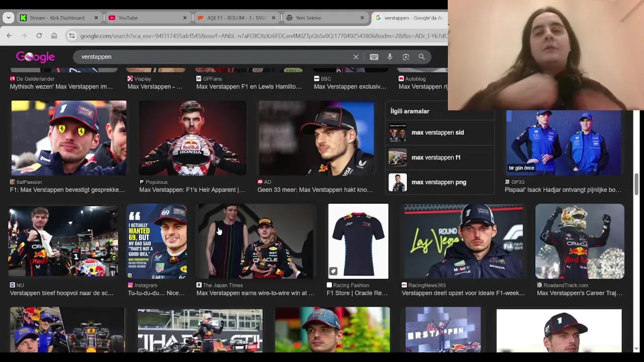644x362 pixels.
Task: Open the Viaplay Max Verstappen result link
Action: click(155, 86)
